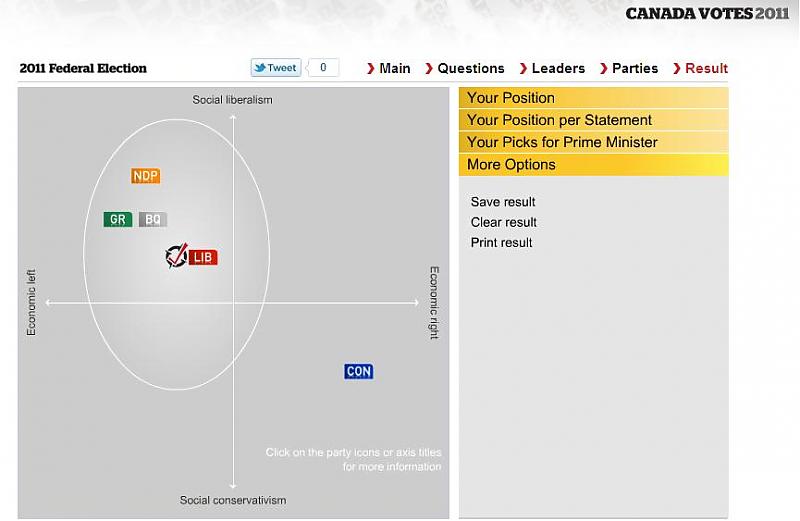Click the Social liberalism axis title
Image resolution: width=800 pixels, height=521 pixels.
(x=232, y=100)
